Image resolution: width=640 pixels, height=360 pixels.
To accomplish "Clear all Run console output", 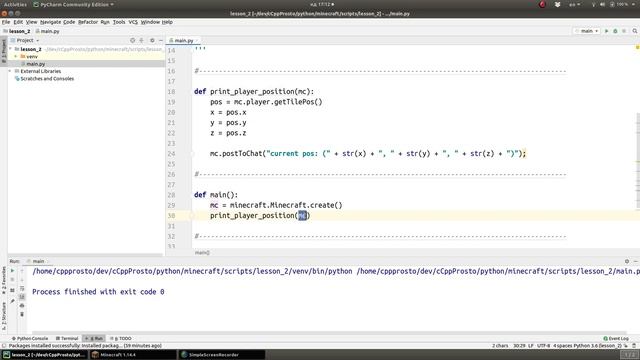I will [22, 314].
